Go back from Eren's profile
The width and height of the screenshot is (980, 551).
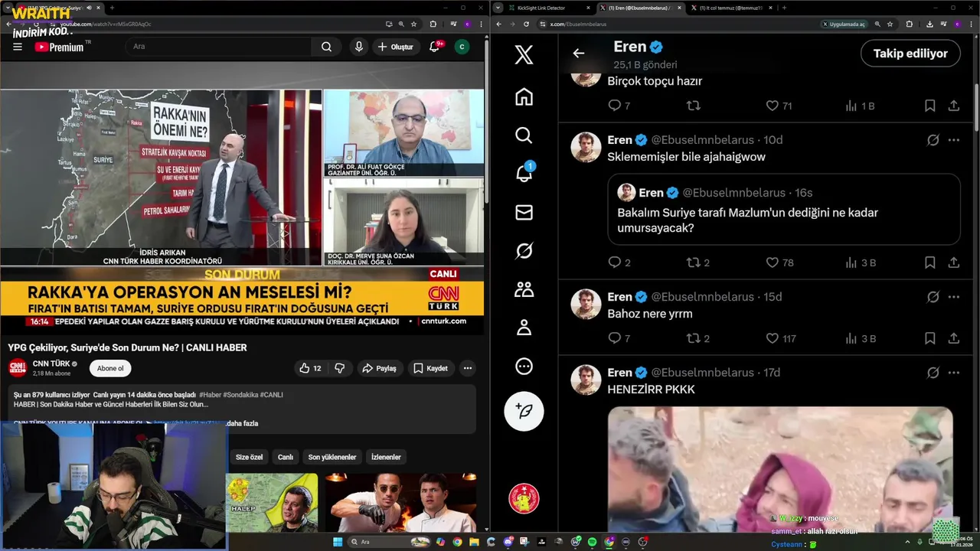579,53
